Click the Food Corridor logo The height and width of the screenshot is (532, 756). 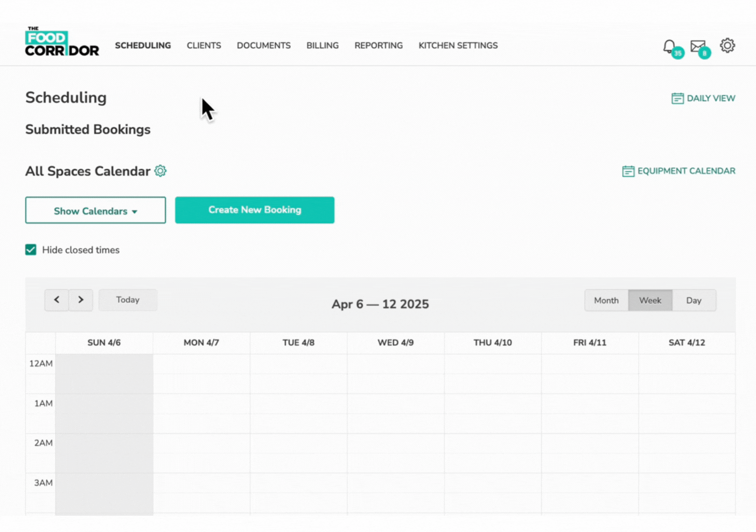[62, 42]
